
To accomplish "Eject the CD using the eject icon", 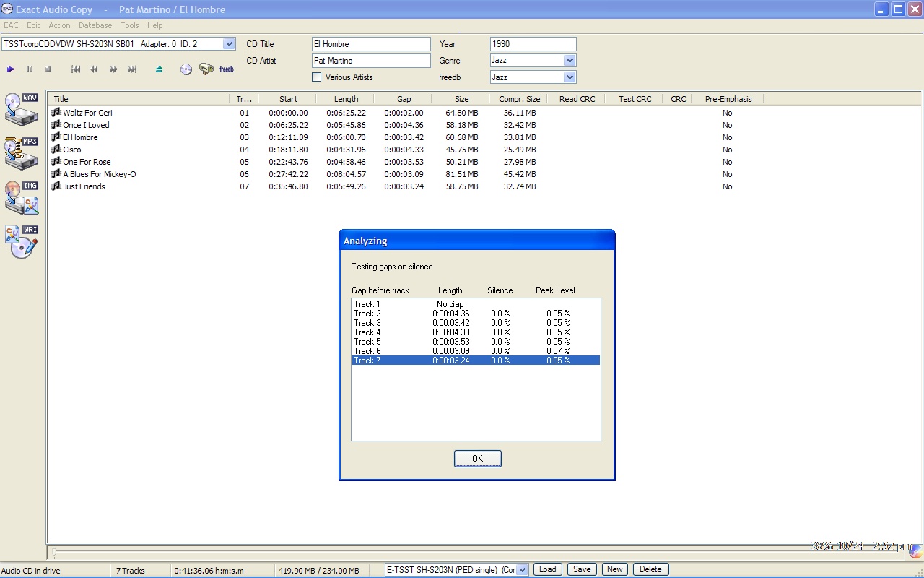I will pyautogui.click(x=160, y=69).
